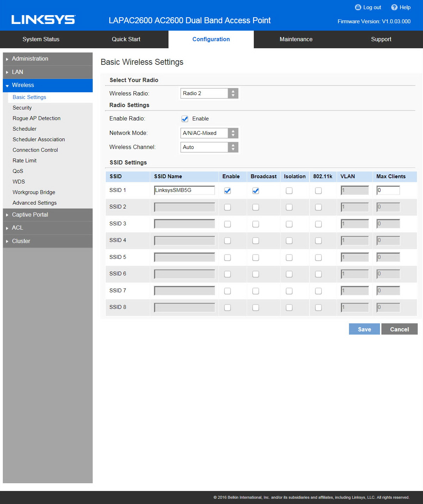Open the Scheduler page
This screenshot has height=504, width=423.
(x=25, y=129)
